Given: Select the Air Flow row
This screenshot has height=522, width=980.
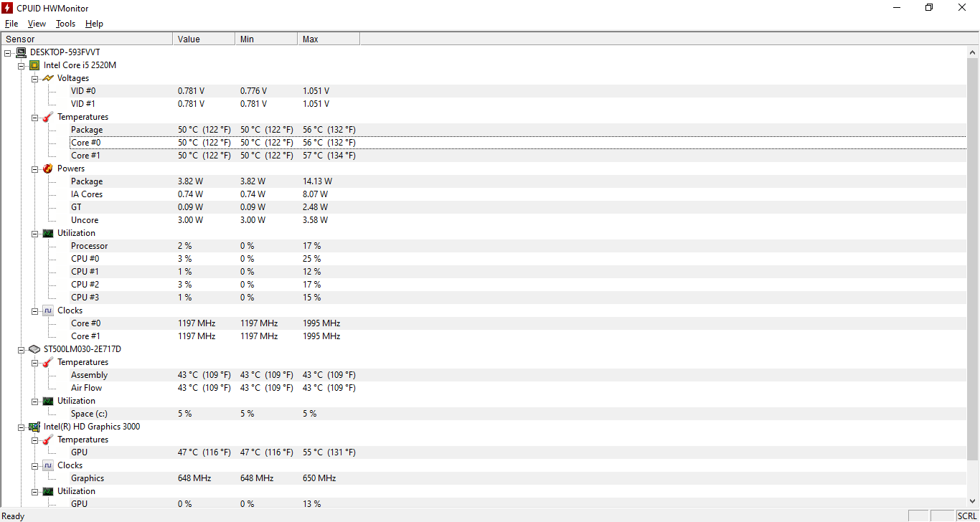Looking at the screenshot, I should pos(517,388).
